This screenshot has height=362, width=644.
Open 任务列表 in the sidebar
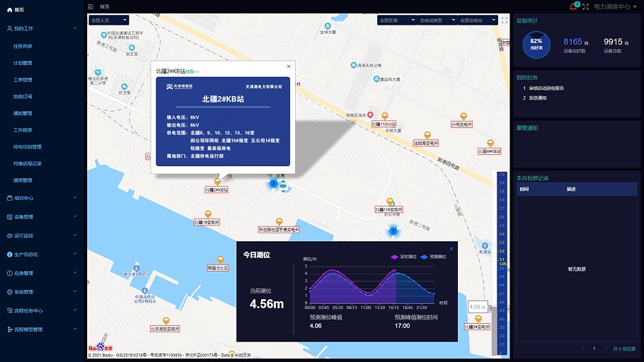[x=23, y=46]
